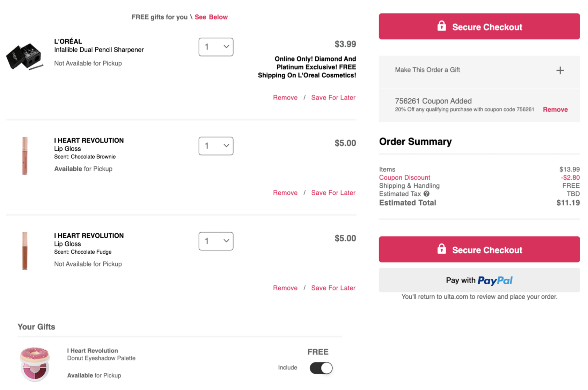The image size is (588, 390).
Task: Open quantity dropdown for Chocolate Fudge lip gloss
Action: [x=216, y=241]
